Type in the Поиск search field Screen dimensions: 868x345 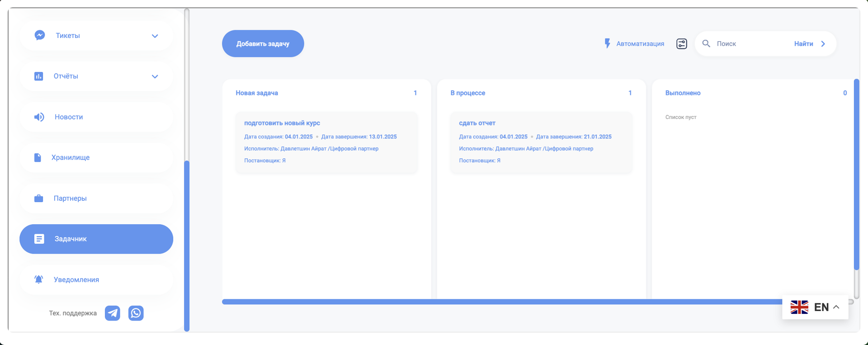point(750,44)
